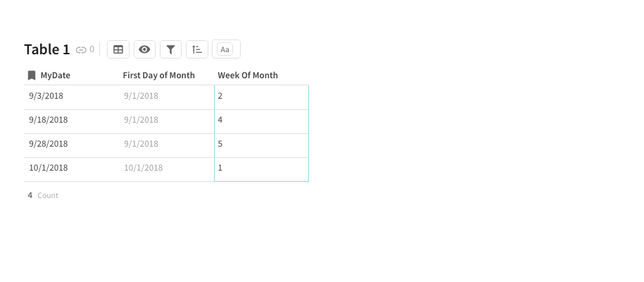Click the 4 Count summary footer
The width and height of the screenshot is (644, 282).
[x=43, y=195]
